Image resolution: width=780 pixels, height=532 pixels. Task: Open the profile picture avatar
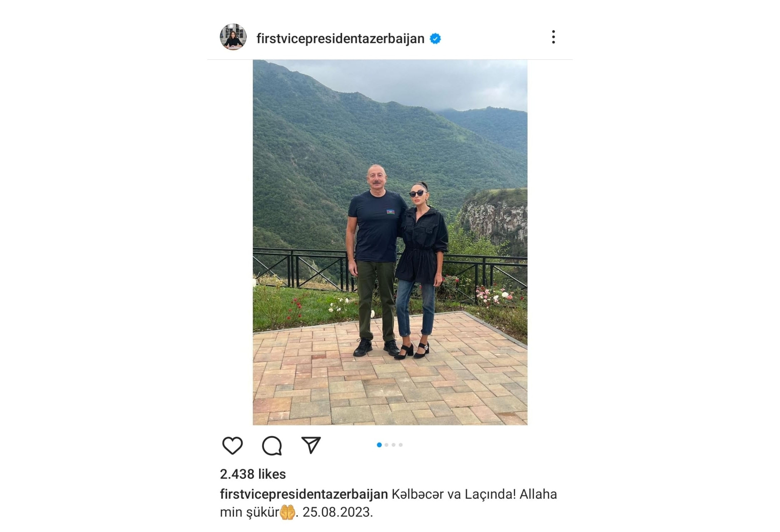pos(233,37)
